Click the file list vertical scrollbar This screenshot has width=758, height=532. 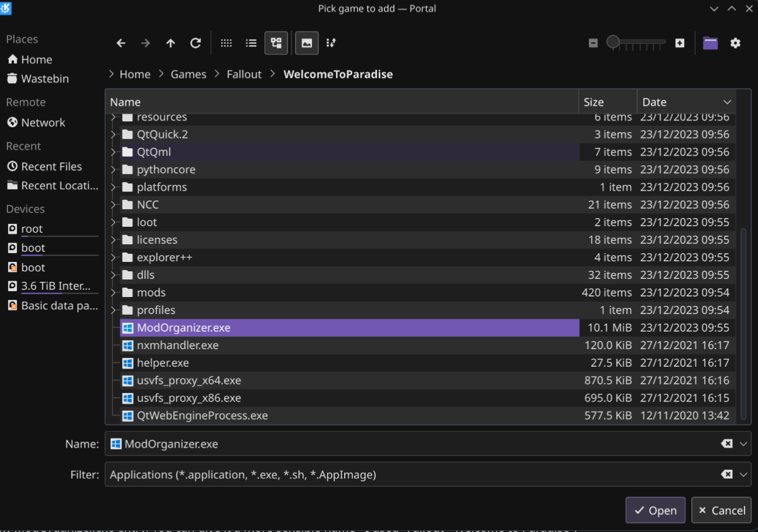tap(743, 324)
